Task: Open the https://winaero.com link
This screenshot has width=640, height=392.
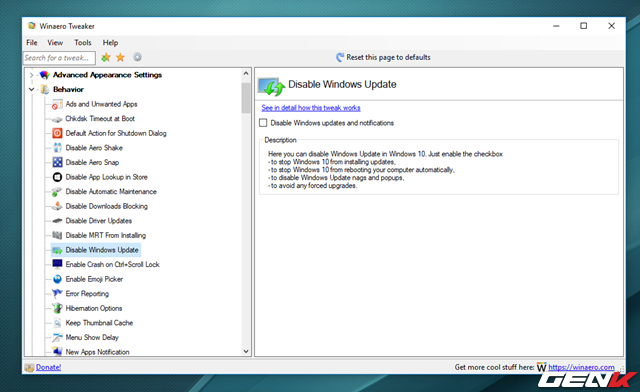Action: click(581, 367)
